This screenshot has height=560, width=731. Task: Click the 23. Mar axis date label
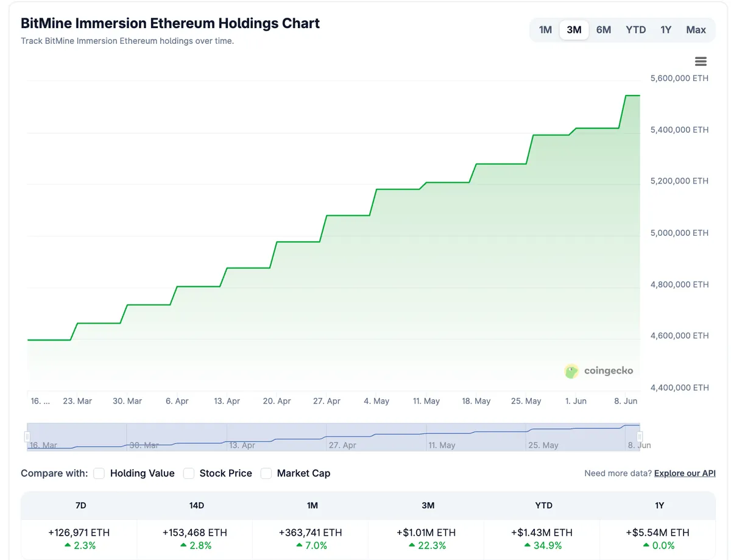click(x=77, y=401)
